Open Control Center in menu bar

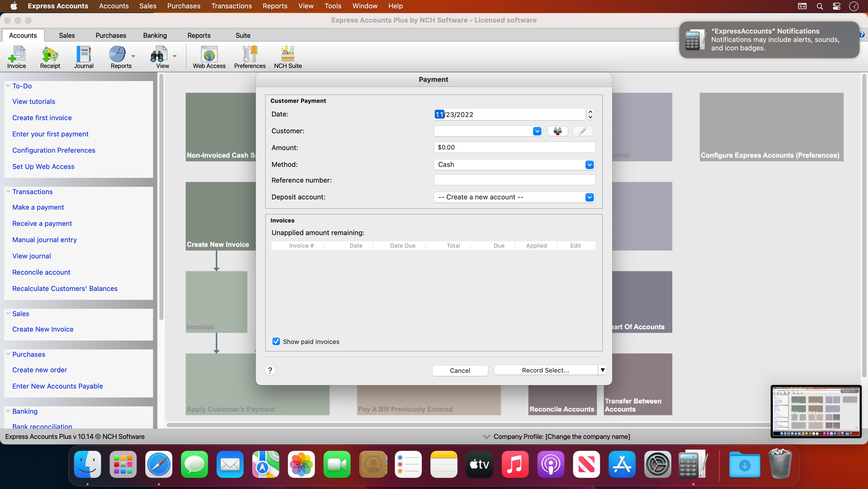coord(837,6)
